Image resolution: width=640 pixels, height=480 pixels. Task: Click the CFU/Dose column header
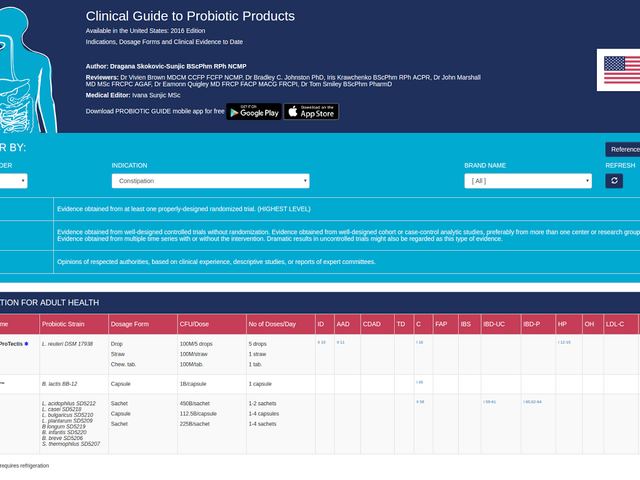coord(194,324)
